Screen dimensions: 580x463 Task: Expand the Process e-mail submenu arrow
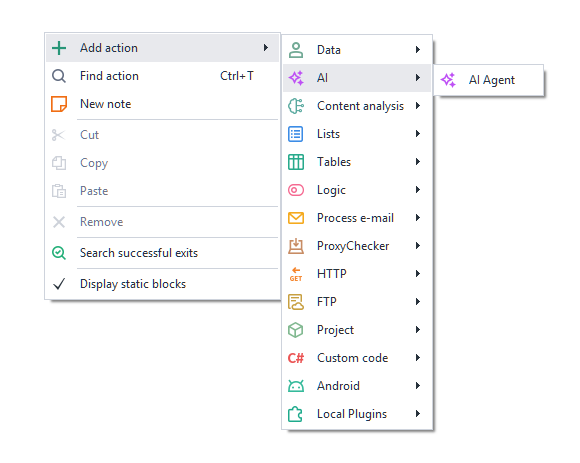click(418, 218)
